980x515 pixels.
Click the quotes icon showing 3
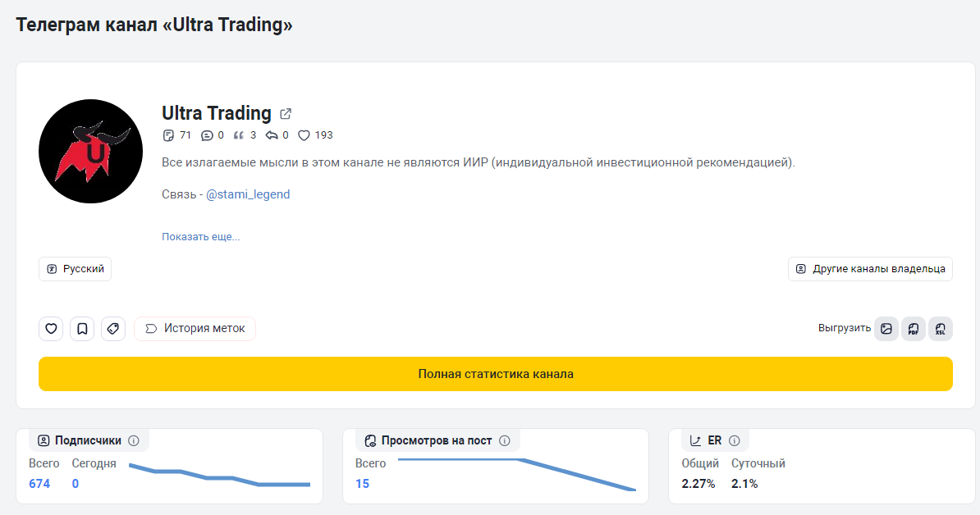point(239,135)
